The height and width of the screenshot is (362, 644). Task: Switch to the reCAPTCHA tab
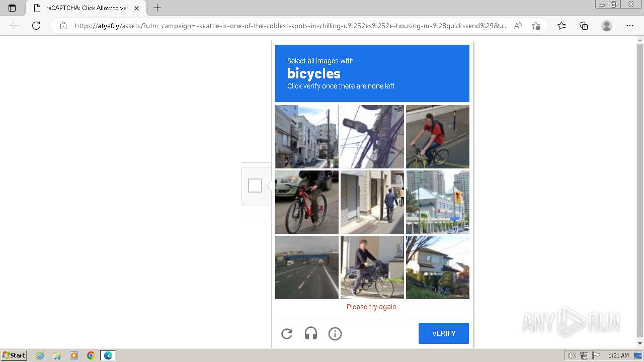[86, 8]
